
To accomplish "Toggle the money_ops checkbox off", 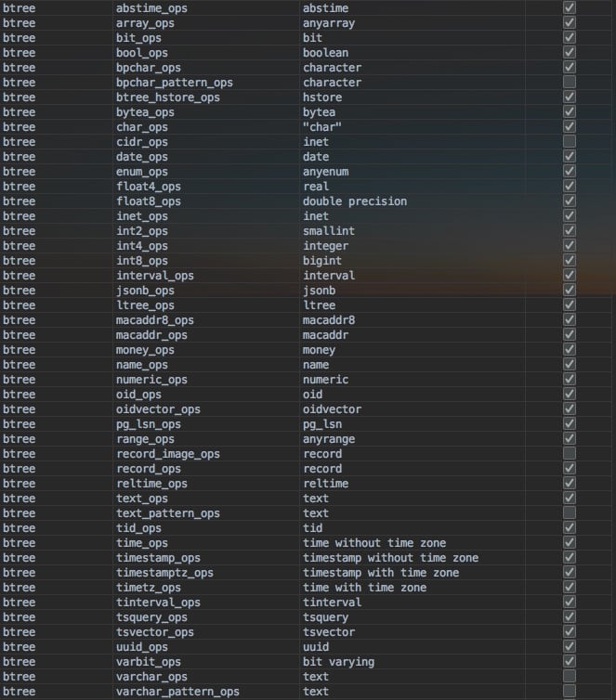I will tap(570, 349).
